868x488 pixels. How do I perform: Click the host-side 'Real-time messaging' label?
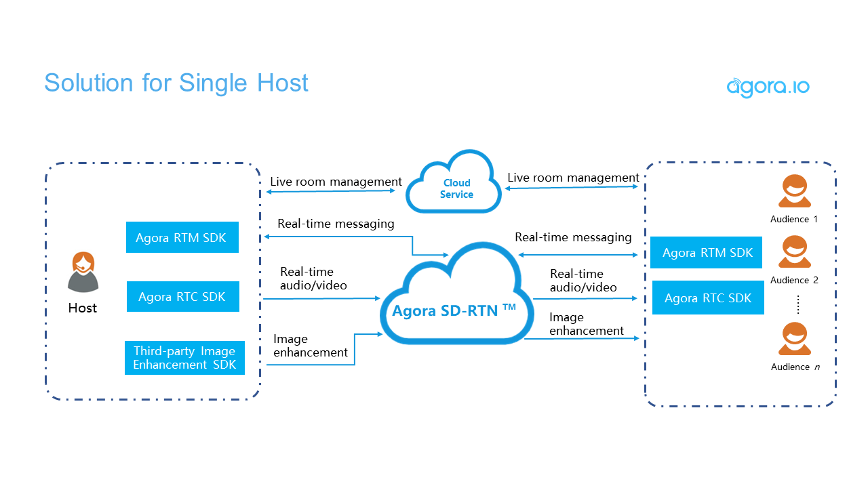[x=336, y=224]
